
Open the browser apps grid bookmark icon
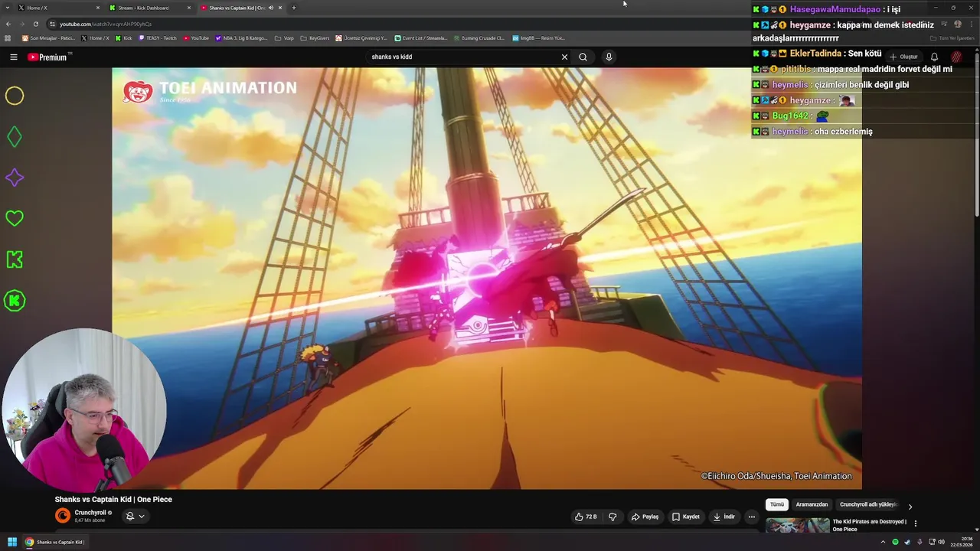tap(8, 37)
